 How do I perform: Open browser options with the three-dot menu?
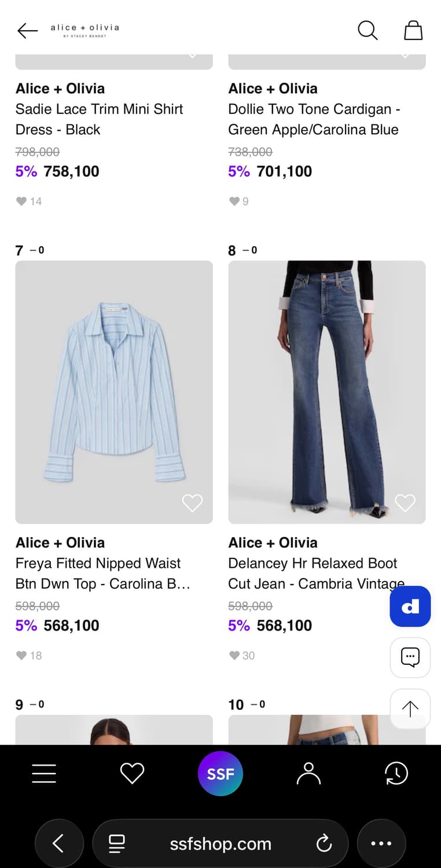[x=381, y=843]
